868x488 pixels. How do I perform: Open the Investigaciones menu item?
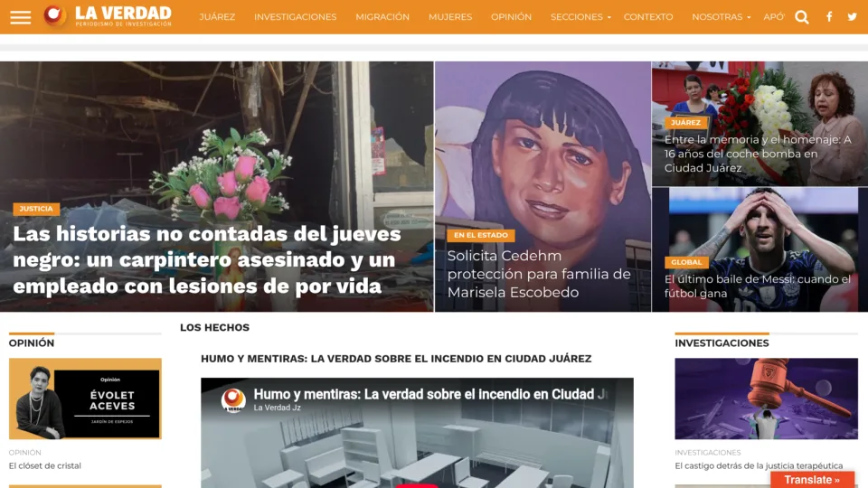[295, 17]
